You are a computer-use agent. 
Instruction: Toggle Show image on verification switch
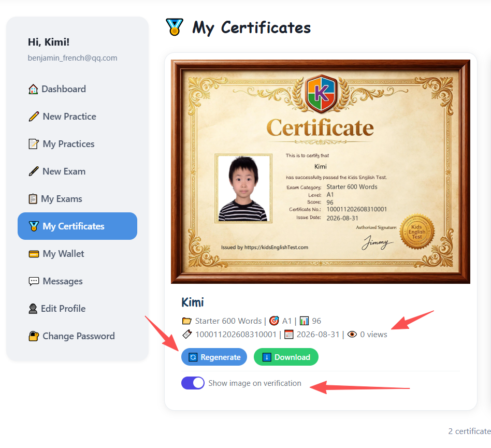[x=193, y=383]
